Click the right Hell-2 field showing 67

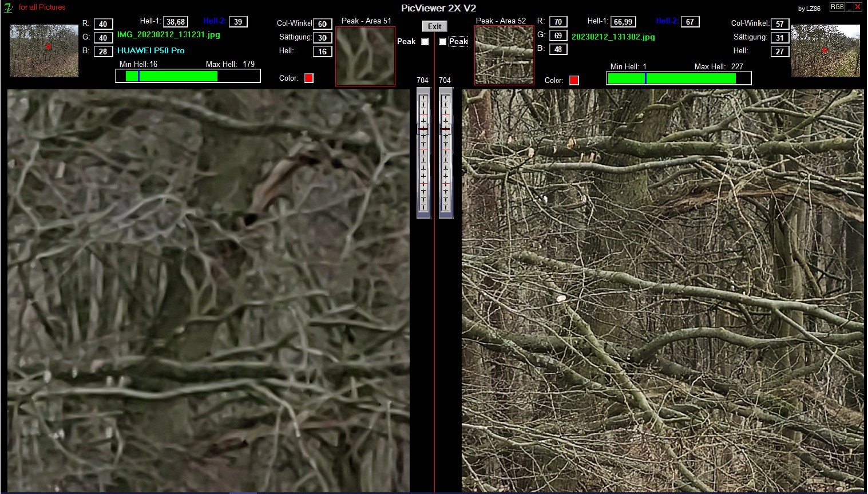coord(690,22)
